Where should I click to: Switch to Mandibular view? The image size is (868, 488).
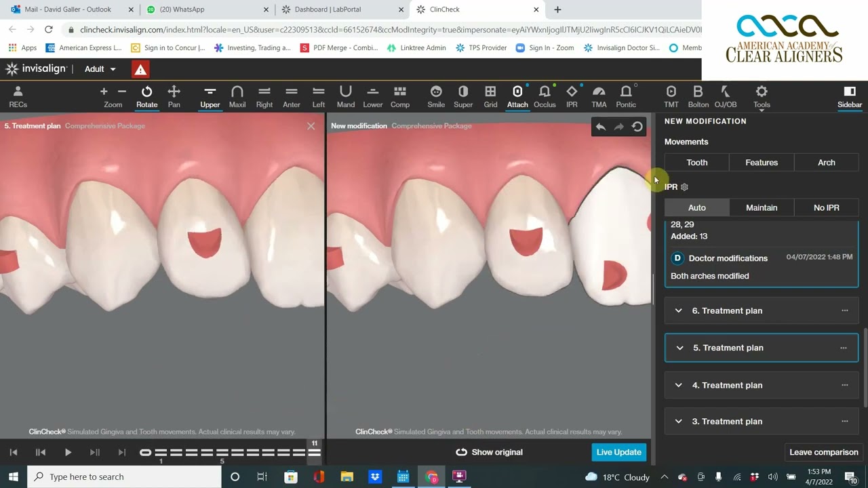point(346,96)
